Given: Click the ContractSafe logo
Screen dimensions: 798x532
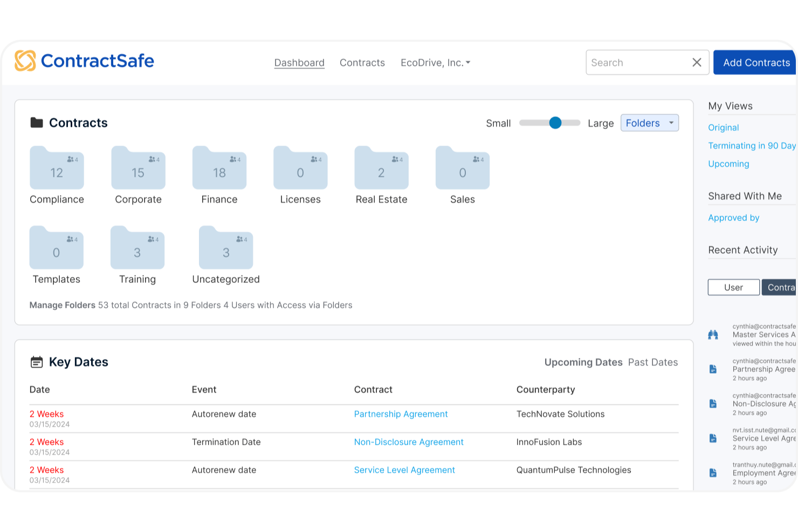Looking at the screenshot, I should coord(84,61).
